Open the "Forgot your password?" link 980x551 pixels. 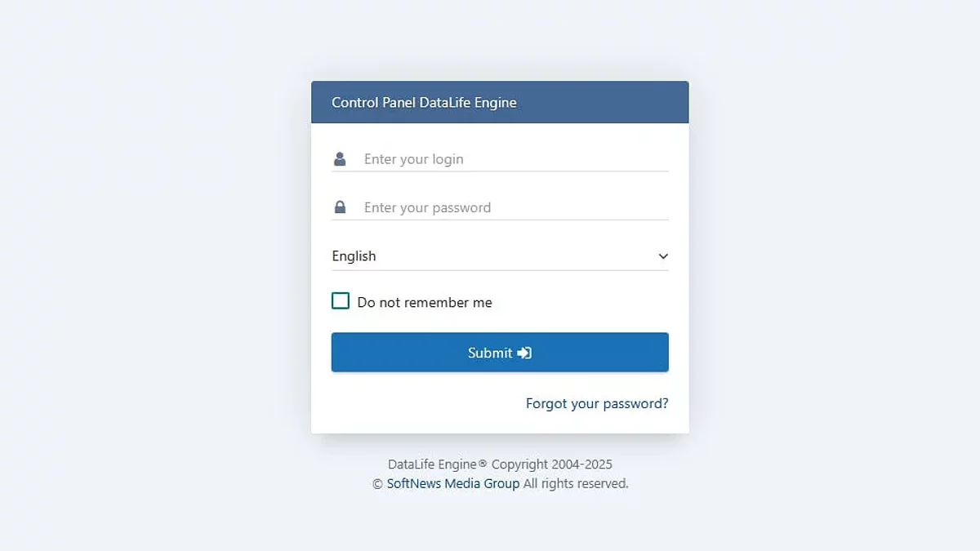pyautogui.click(x=597, y=403)
